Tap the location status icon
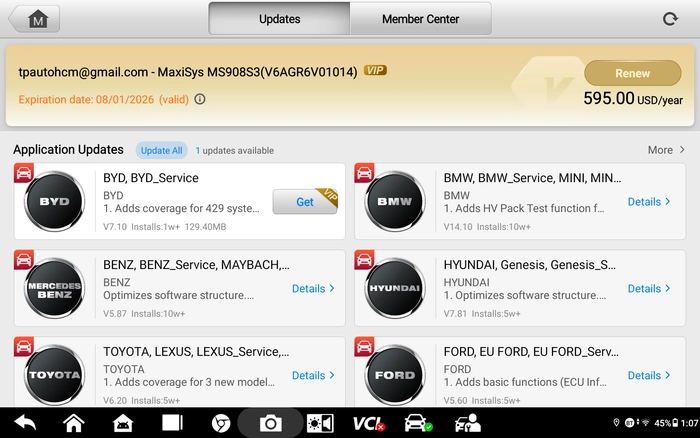Screen dimensions: 700x438 [x=617, y=422]
